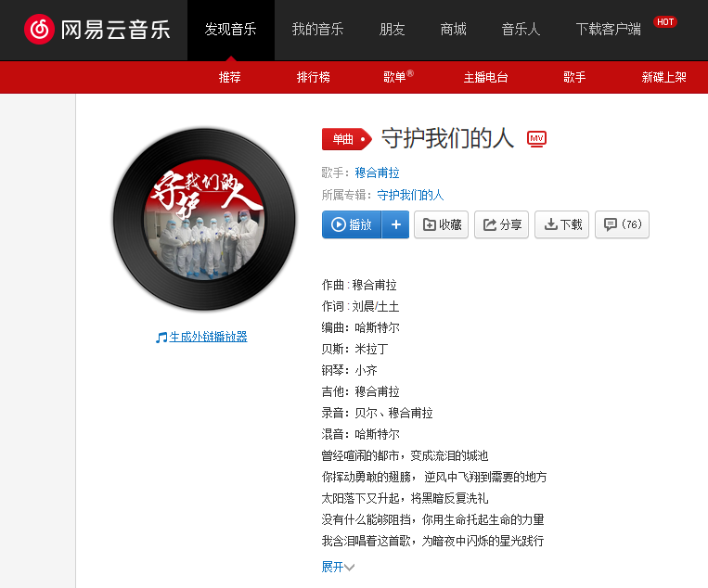Click the music note icon beside 生成外链播放器
The image size is (708, 588).
point(161,337)
